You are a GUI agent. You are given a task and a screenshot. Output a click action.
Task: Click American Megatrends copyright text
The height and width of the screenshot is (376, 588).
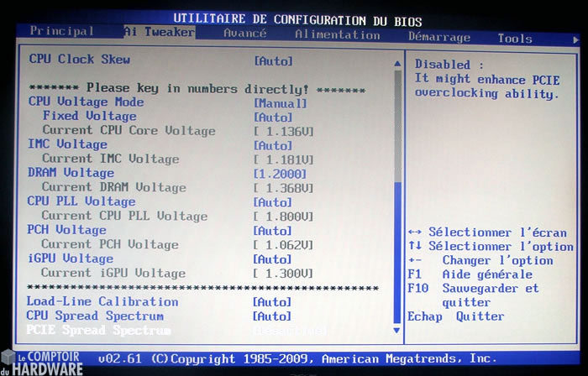[297, 358]
